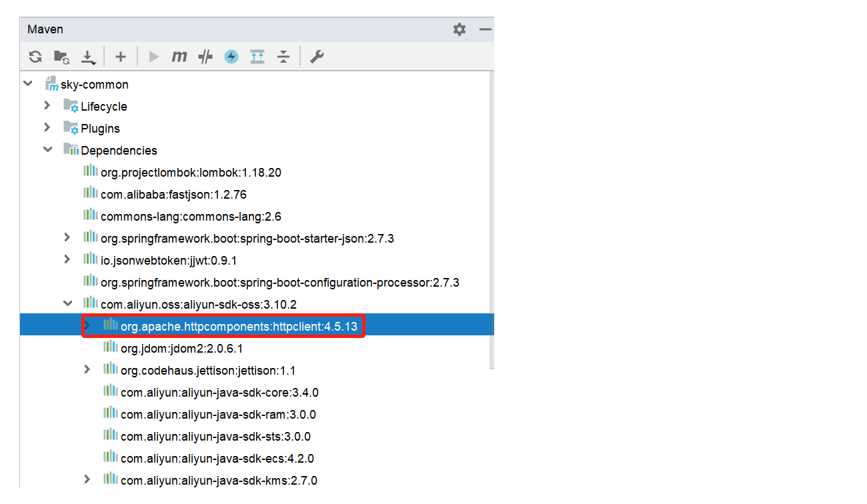Viewport: 867px width, 504px height.
Task: Toggle offline mode
Action: 231,57
